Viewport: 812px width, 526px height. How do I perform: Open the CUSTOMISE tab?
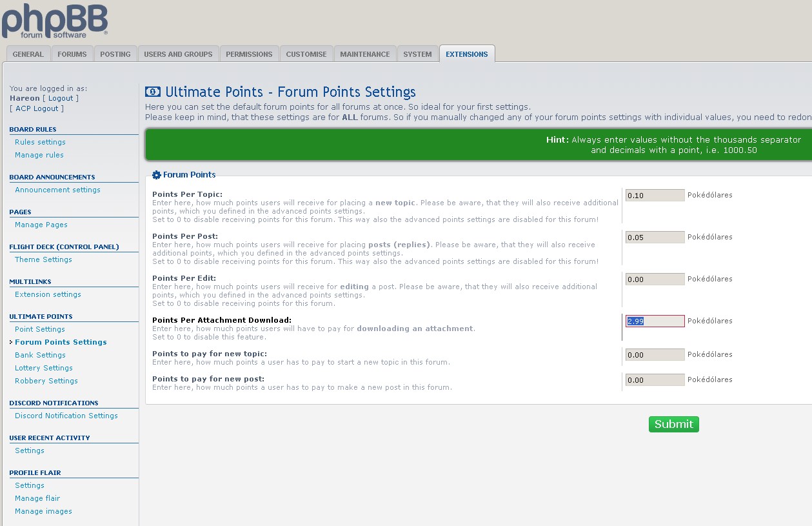click(x=306, y=54)
